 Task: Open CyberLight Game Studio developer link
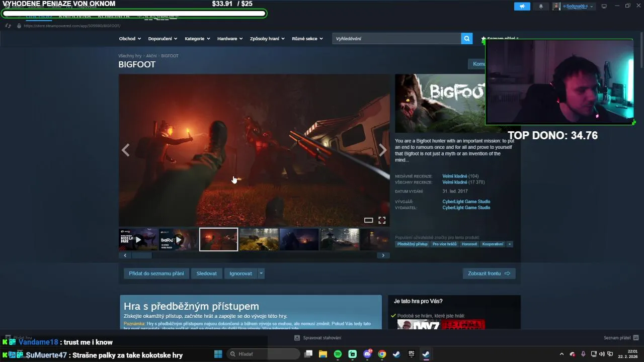[466, 202]
